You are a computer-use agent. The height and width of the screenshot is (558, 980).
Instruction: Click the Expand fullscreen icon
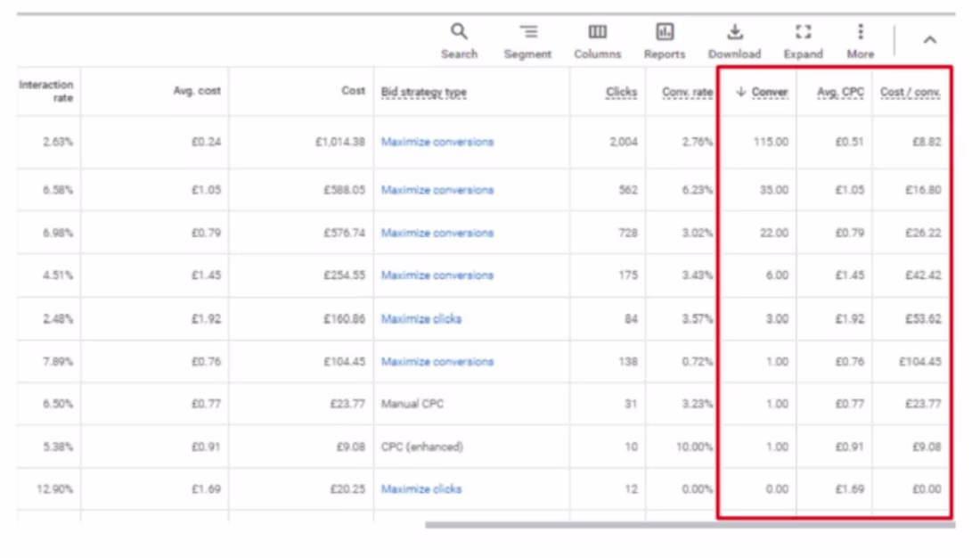tap(803, 31)
